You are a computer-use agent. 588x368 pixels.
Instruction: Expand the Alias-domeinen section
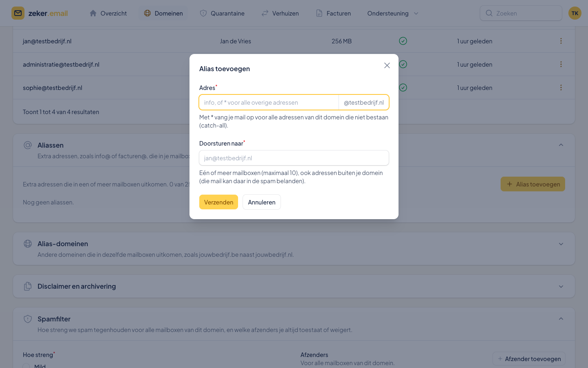tap(561, 244)
